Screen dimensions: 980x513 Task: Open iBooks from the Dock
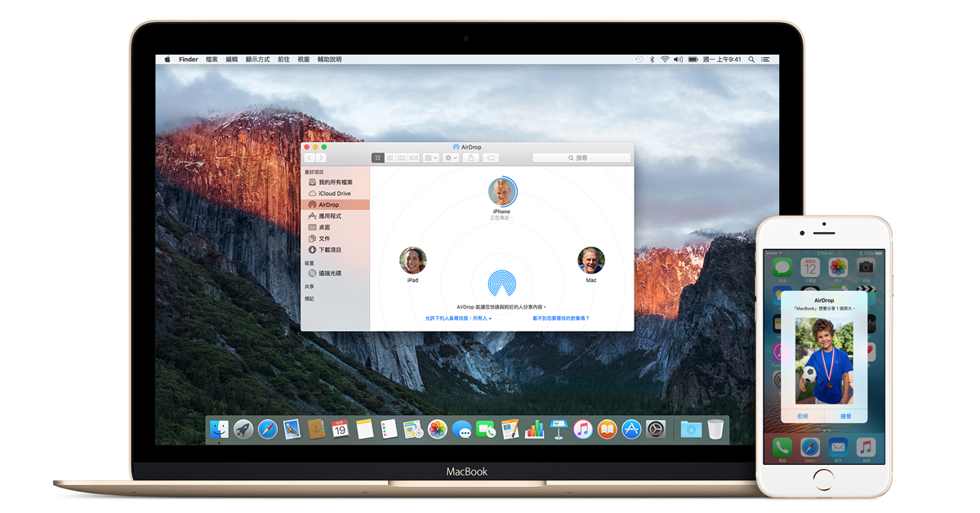point(607,429)
